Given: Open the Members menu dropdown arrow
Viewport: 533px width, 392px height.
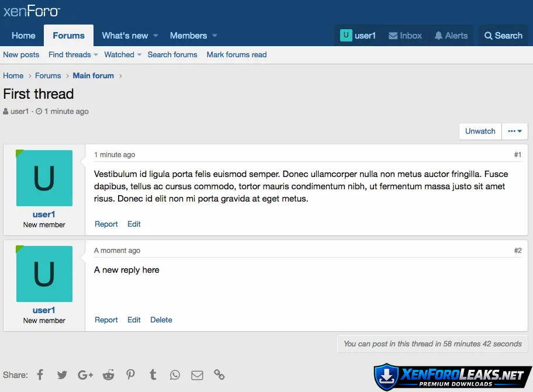Looking at the screenshot, I should [214, 36].
